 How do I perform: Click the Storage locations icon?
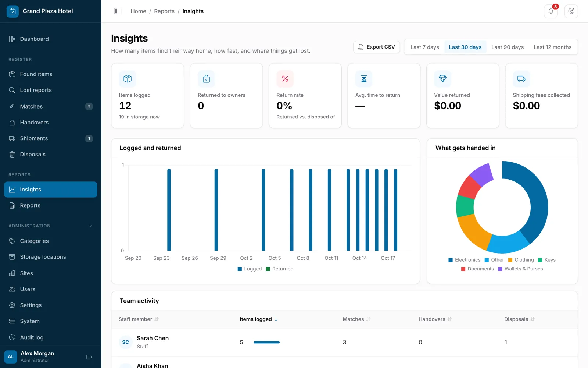pos(12,257)
